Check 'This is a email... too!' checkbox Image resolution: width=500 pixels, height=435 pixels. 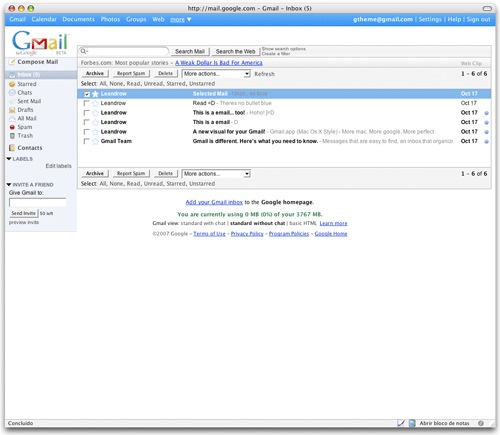pyautogui.click(x=87, y=113)
